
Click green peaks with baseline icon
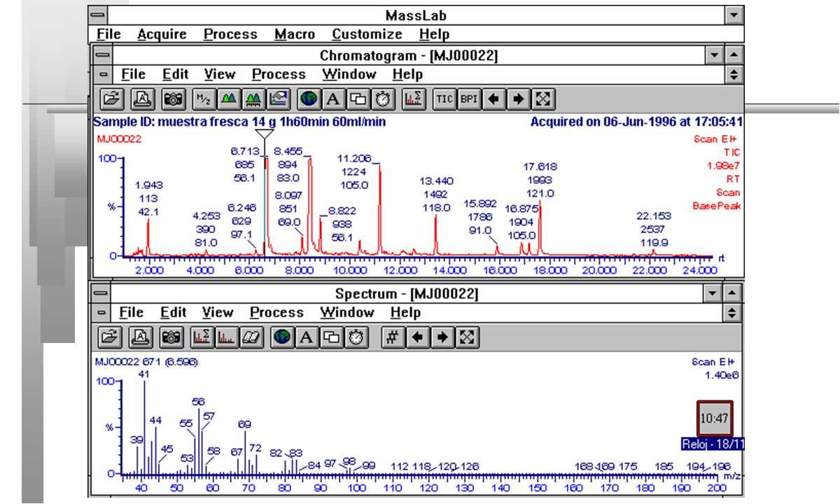(253, 99)
